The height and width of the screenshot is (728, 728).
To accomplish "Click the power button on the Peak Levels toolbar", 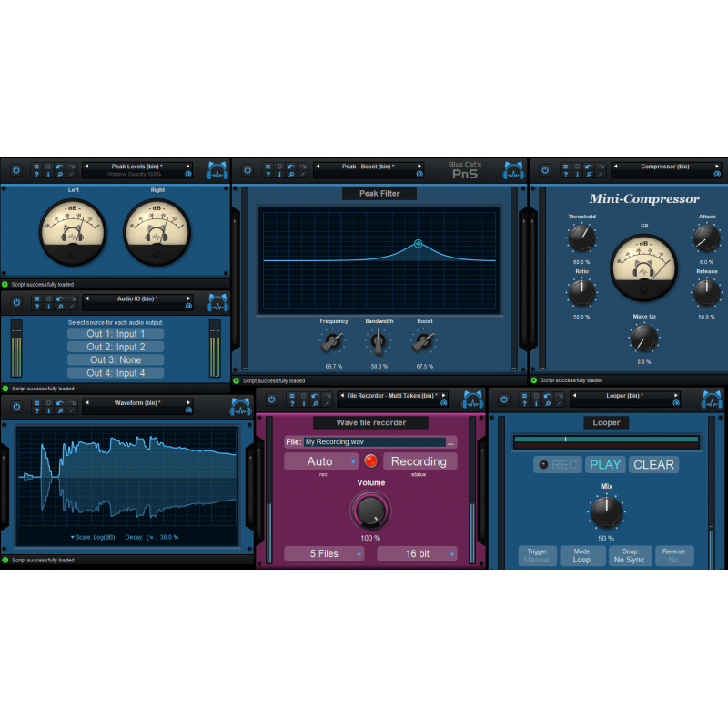I will click(16, 171).
